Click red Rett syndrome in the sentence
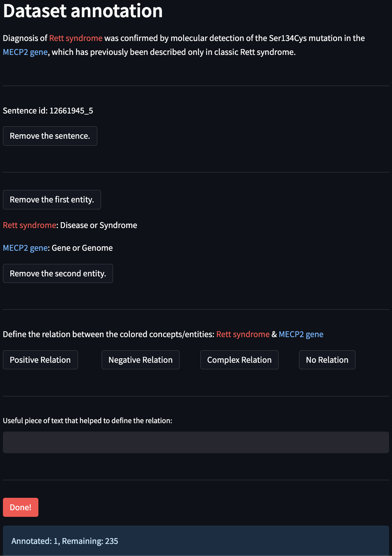 point(76,38)
